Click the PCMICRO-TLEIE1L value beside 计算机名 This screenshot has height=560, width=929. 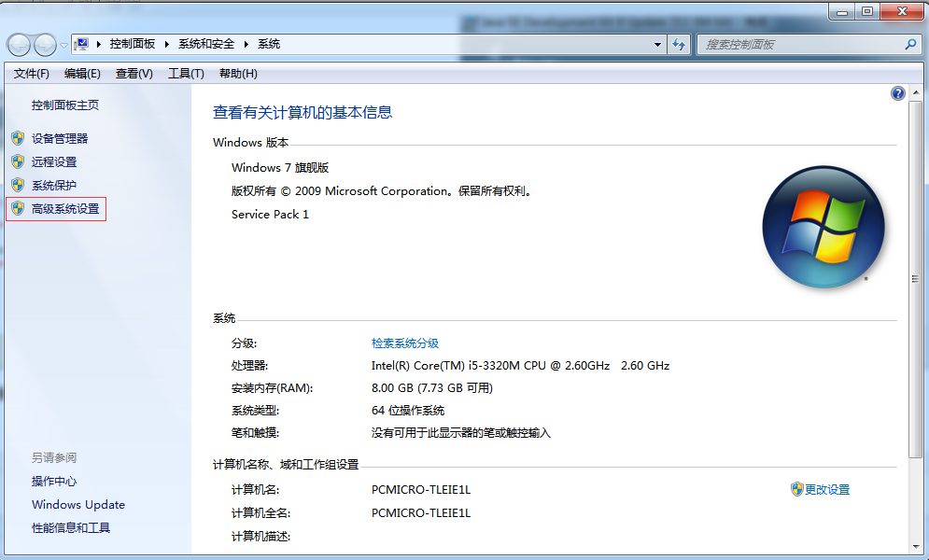click(x=421, y=490)
